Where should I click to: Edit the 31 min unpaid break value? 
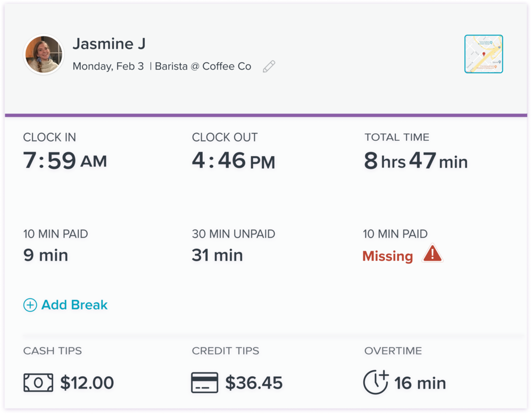pos(218,255)
